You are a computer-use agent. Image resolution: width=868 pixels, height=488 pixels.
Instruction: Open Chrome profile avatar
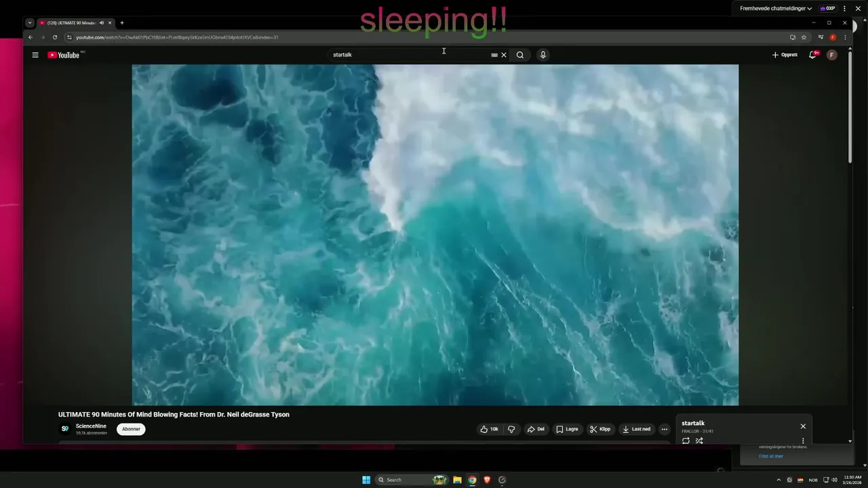tap(833, 37)
